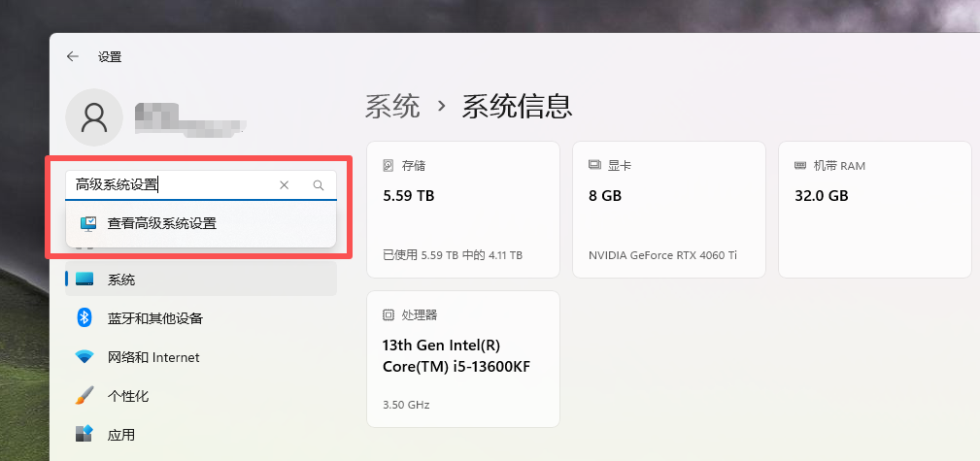Open 蓝牙和其他设备 settings
The width and height of the screenshot is (980, 461).
pos(201,318)
